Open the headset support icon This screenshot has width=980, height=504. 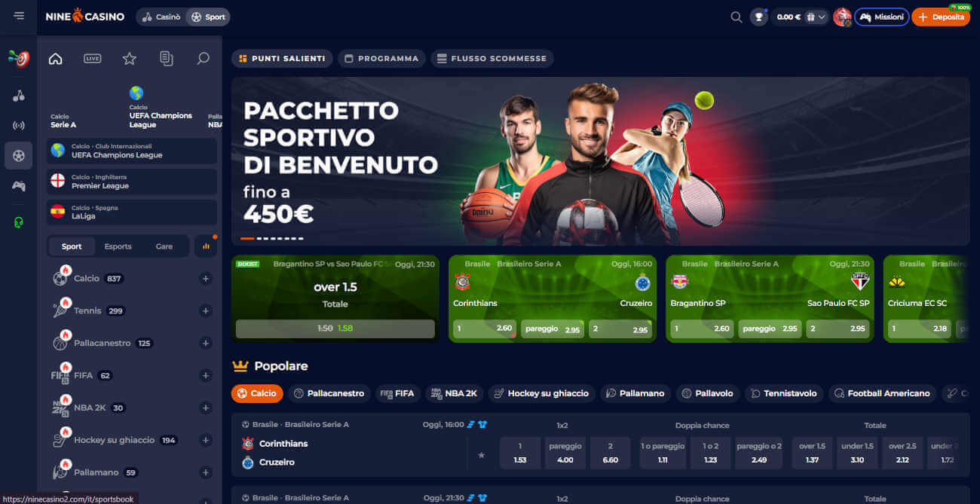point(19,222)
